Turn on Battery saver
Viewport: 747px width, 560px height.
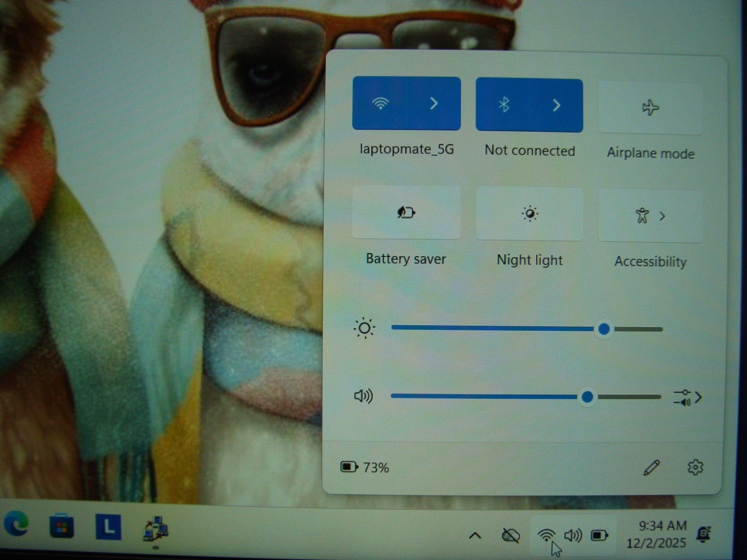click(x=406, y=213)
